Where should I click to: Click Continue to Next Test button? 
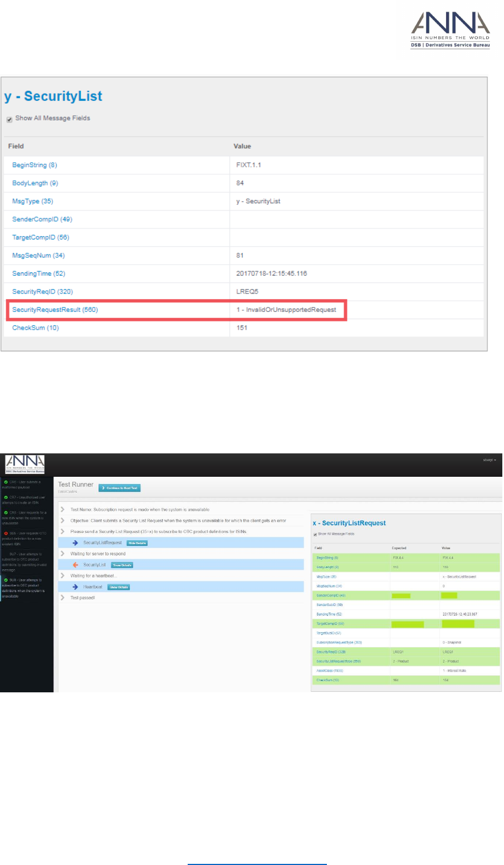tap(120, 488)
